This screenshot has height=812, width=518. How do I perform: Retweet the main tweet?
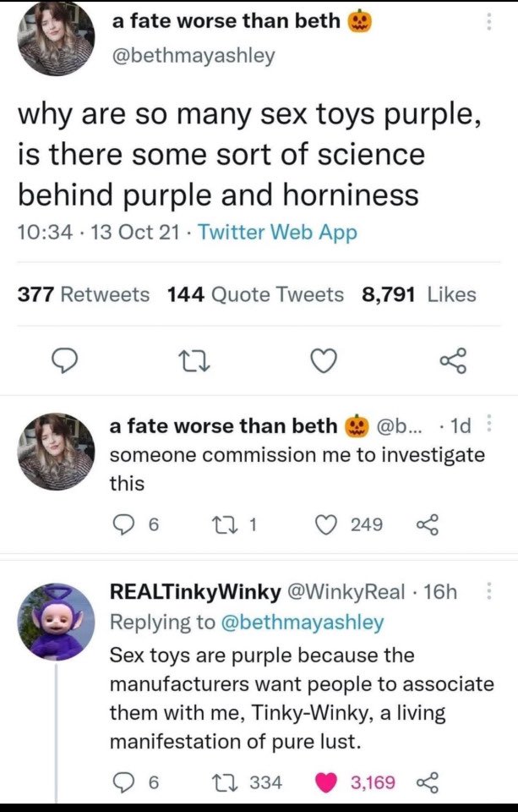pyautogui.click(x=192, y=361)
